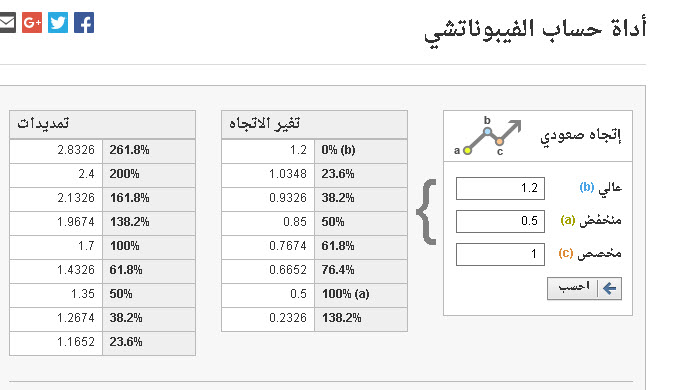Focus the low (a) input field
Image resolution: width=691 pixels, height=390 pixels.
click(500, 221)
